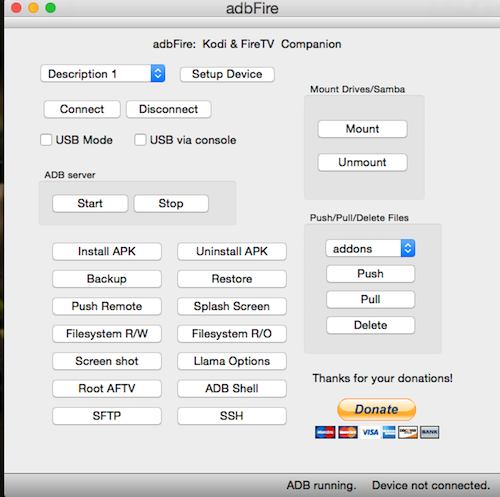Connect to the device
500x497 pixels.
pyautogui.click(x=82, y=109)
